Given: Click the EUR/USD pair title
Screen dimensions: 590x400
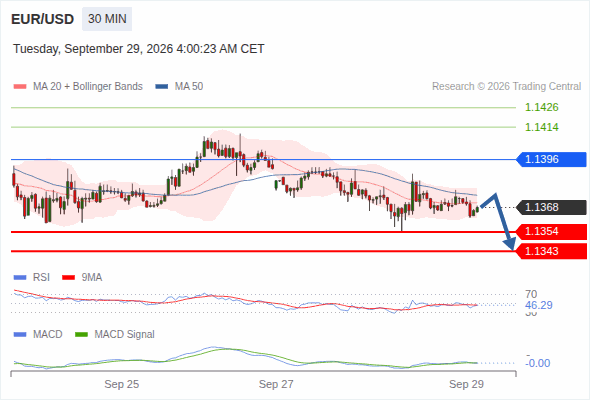Looking at the screenshot, I should pyautogui.click(x=43, y=19).
